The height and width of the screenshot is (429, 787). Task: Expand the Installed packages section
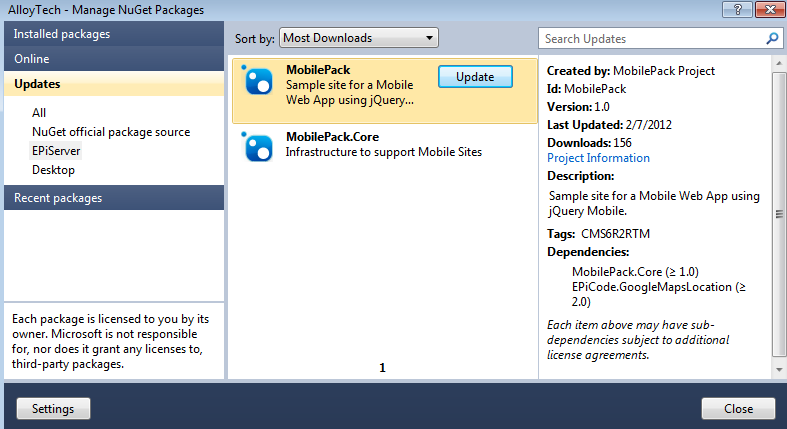(x=112, y=34)
